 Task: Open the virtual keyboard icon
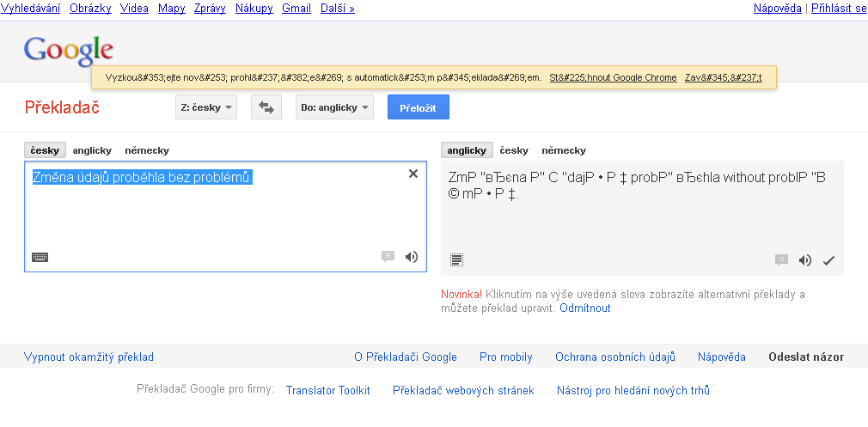pos(40,257)
